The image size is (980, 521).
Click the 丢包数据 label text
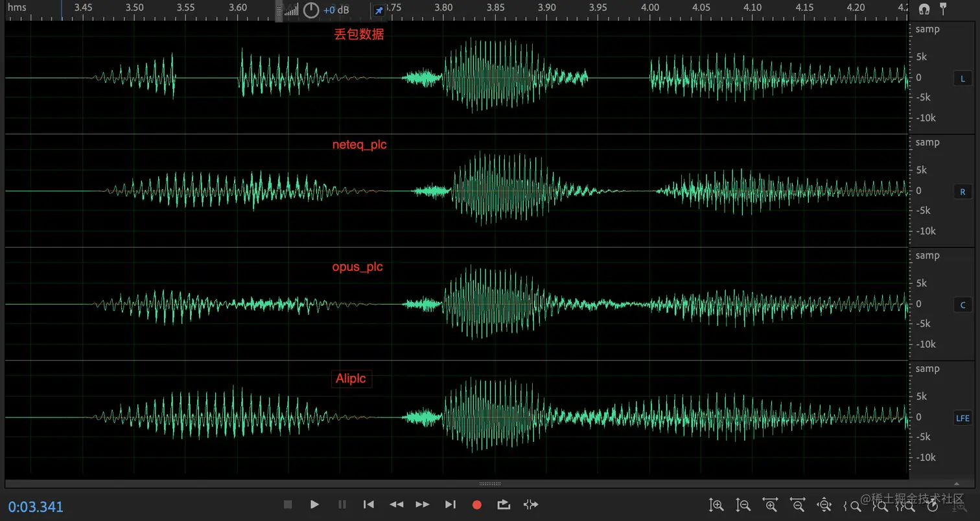[x=359, y=34]
